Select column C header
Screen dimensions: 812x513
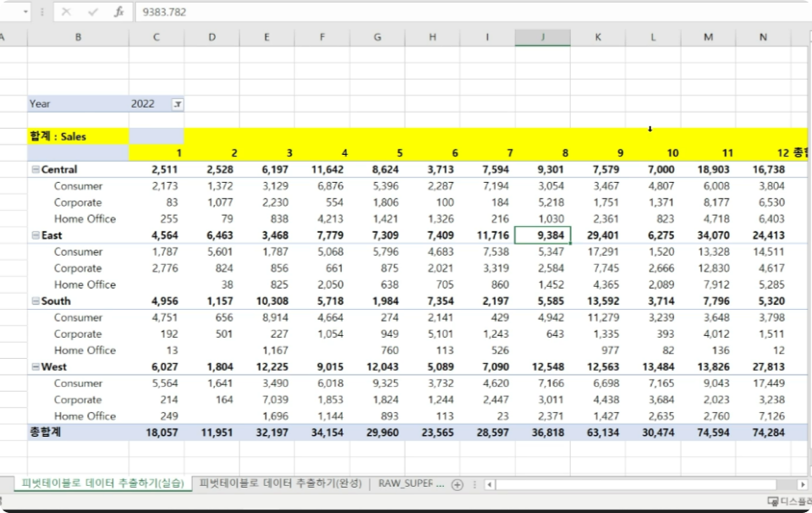click(156, 37)
